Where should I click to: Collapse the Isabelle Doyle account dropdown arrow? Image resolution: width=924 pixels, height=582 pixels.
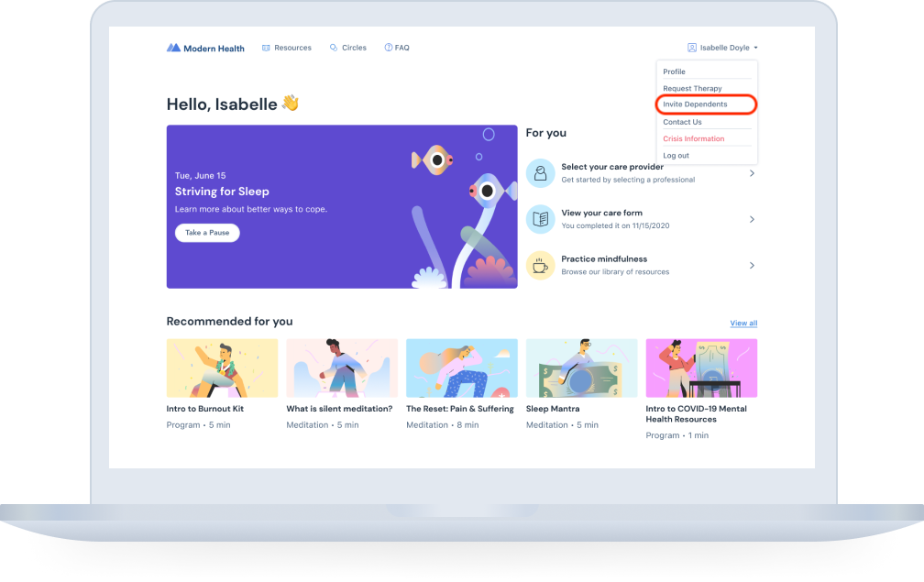pyautogui.click(x=756, y=48)
